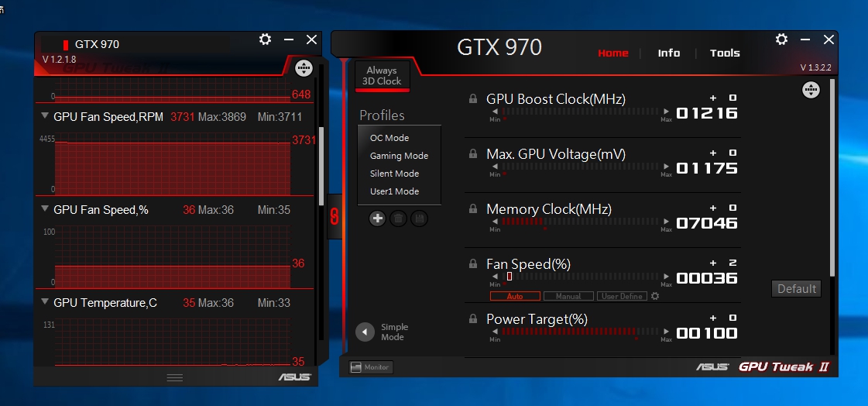Switch to Info tab
Image resolution: width=868 pixels, height=406 pixels.
(669, 53)
